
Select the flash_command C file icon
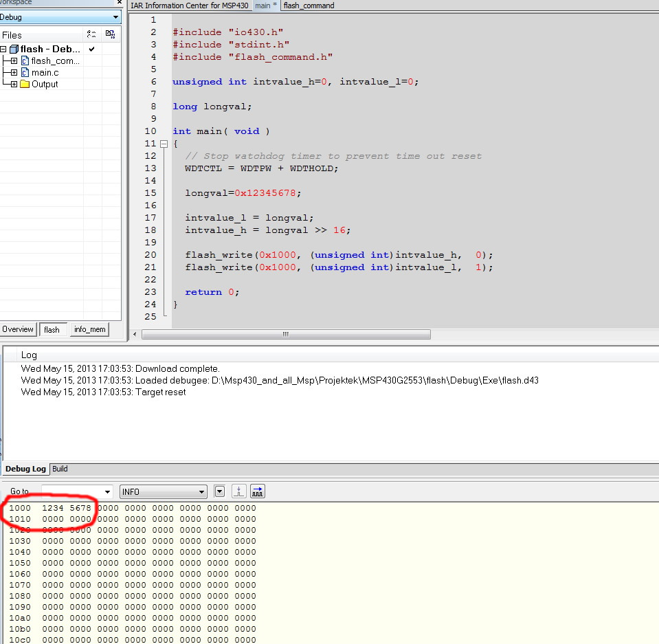[x=25, y=61]
